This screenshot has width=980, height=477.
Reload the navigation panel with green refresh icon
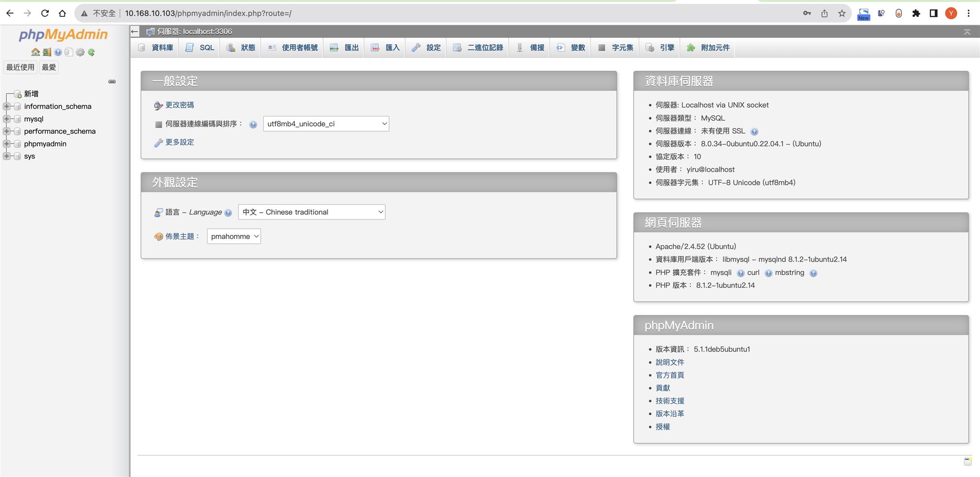pos(91,52)
